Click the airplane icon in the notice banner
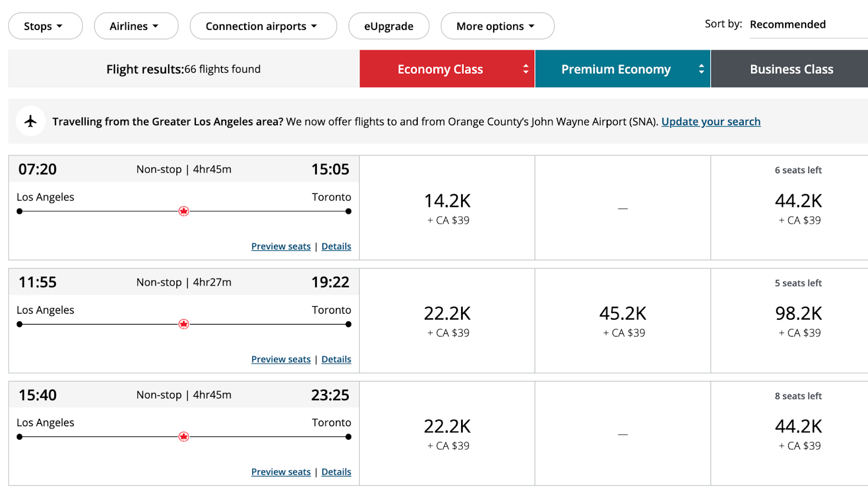The image size is (868, 488). click(30, 121)
